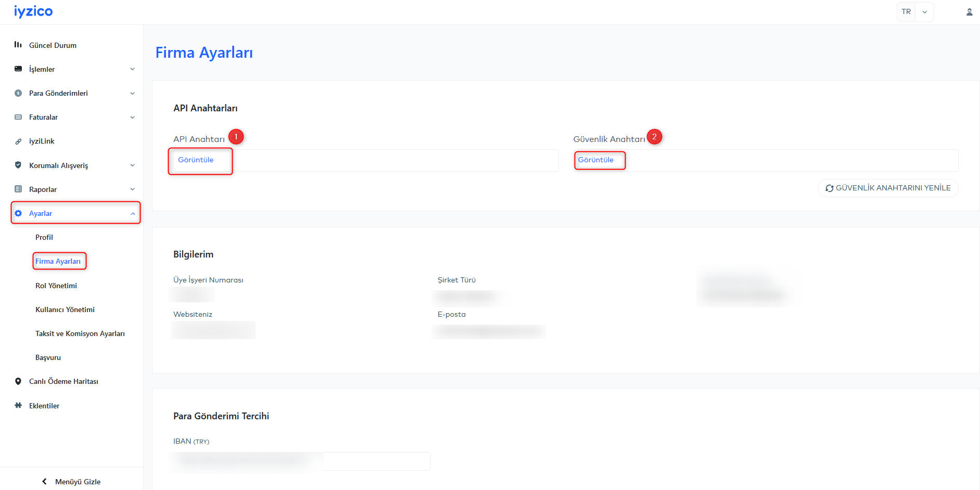This screenshot has width=980, height=490.
Task: Click the iyzico logo
Action: click(33, 11)
